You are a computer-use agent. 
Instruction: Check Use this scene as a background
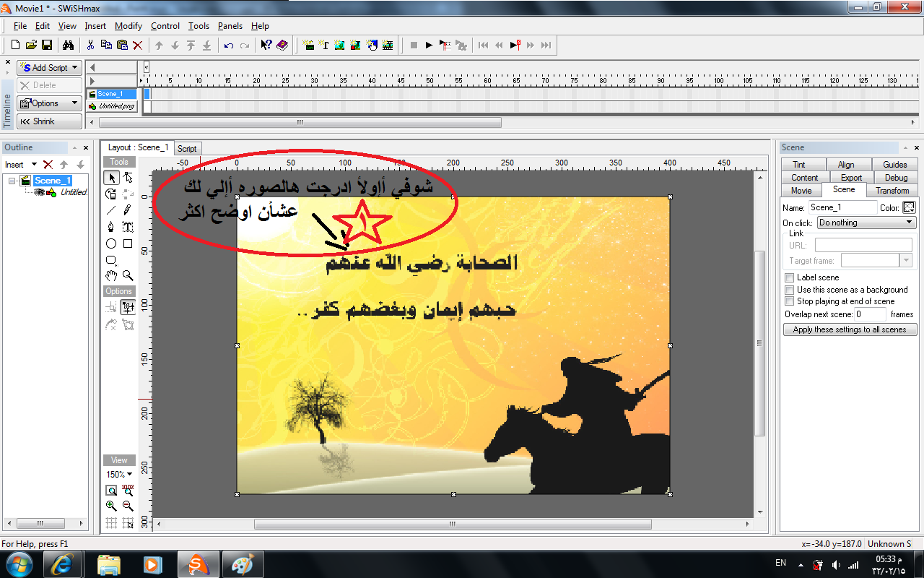pyautogui.click(x=789, y=290)
